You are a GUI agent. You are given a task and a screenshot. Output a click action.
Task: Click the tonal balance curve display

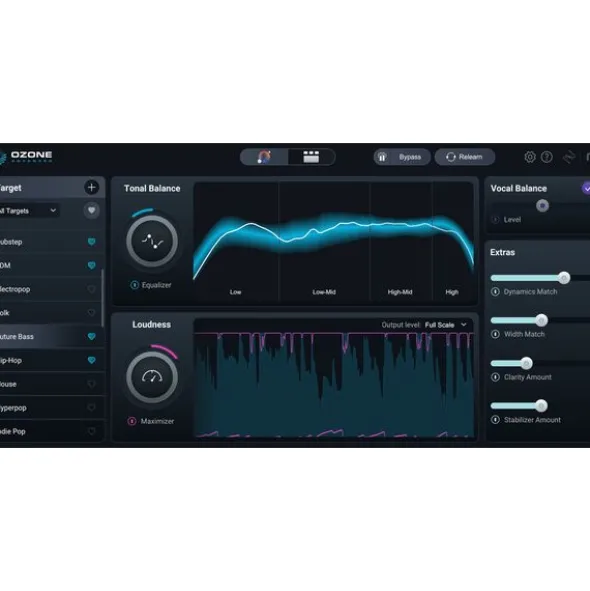334,241
